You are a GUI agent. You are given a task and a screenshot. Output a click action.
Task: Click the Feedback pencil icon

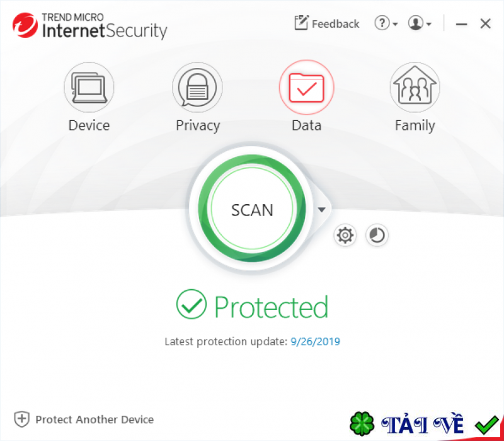(302, 23)
